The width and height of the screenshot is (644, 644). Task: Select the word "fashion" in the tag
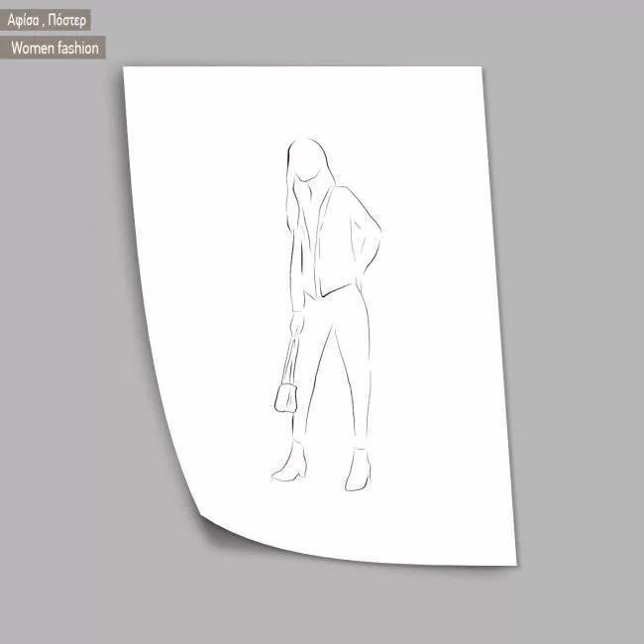(x=77, y=47)
